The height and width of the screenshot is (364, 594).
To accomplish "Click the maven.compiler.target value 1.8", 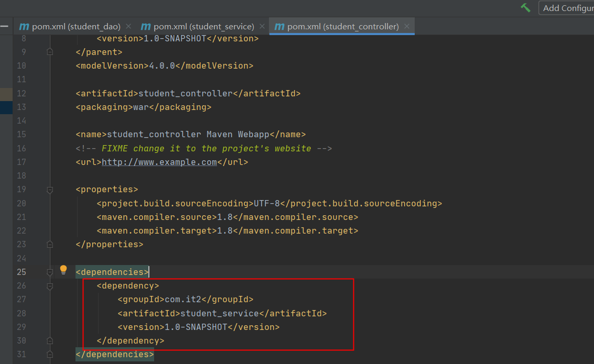I will (224, 231).
